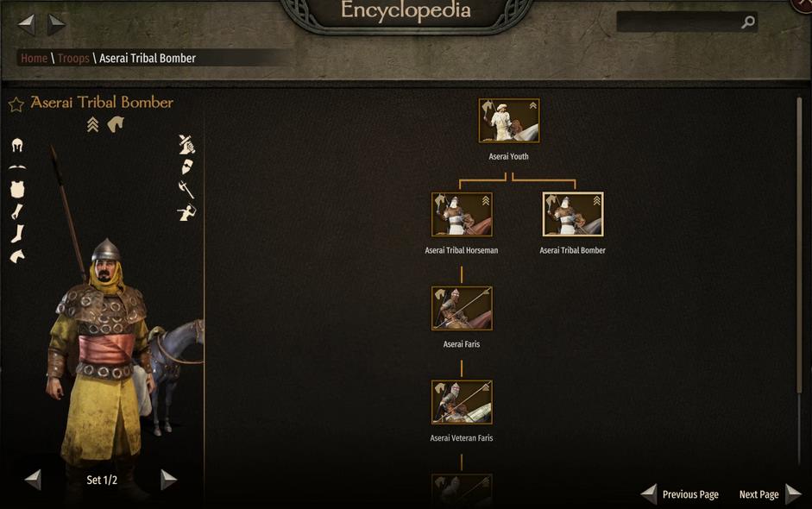Select the body armor equipment icon
This screenshot has width=812, height=509.
pos(17,189)
